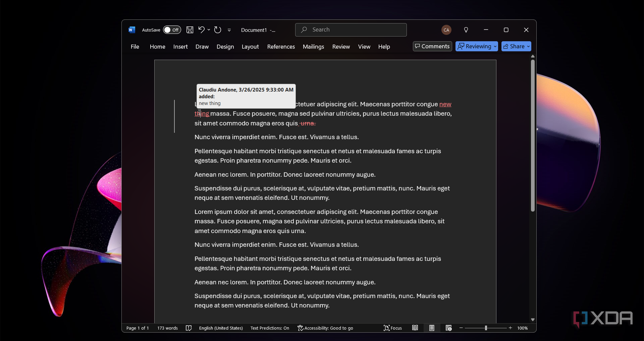The width and height of the screenshot is (644, 341).
Task: Switch to Web Layout view
Action: [x=448, y=328]
